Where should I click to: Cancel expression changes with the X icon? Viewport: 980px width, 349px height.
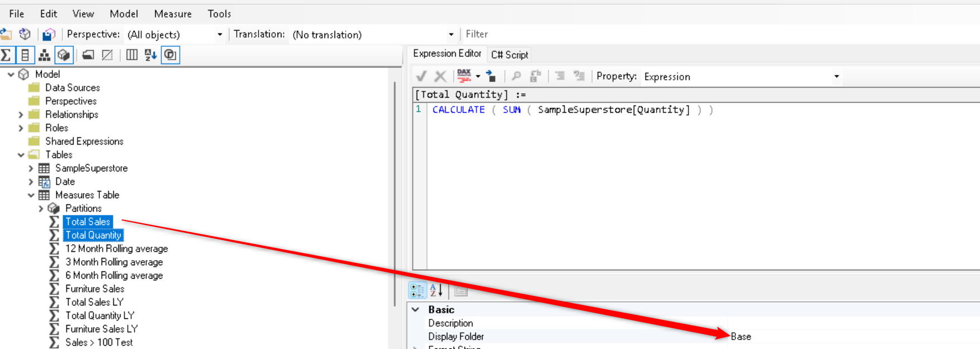click(x=441, y=76)
